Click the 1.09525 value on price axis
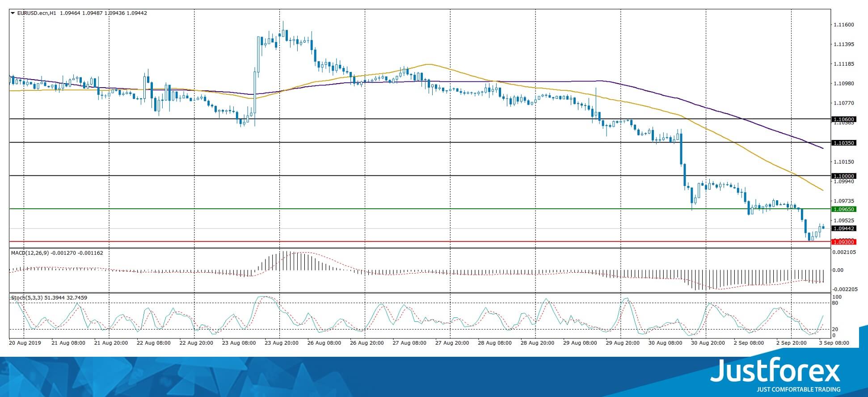Viewport: 868px width, 397px height. [844, 220]
